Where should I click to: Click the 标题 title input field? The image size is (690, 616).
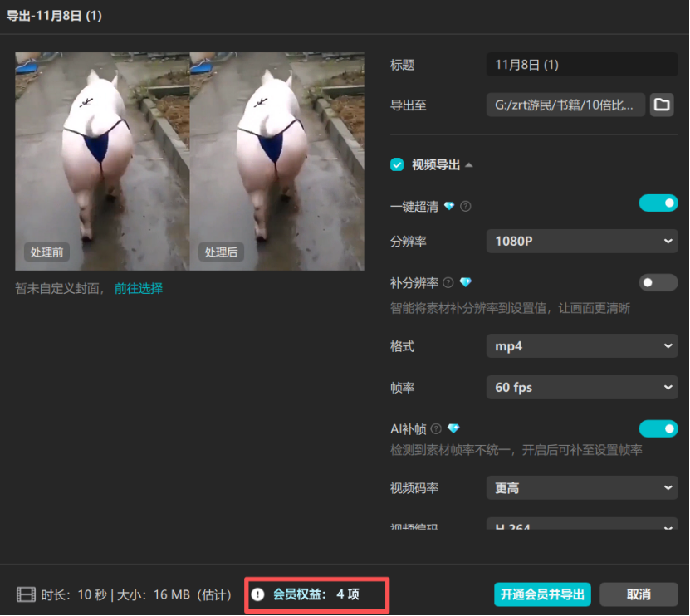[x=581, y=64]
